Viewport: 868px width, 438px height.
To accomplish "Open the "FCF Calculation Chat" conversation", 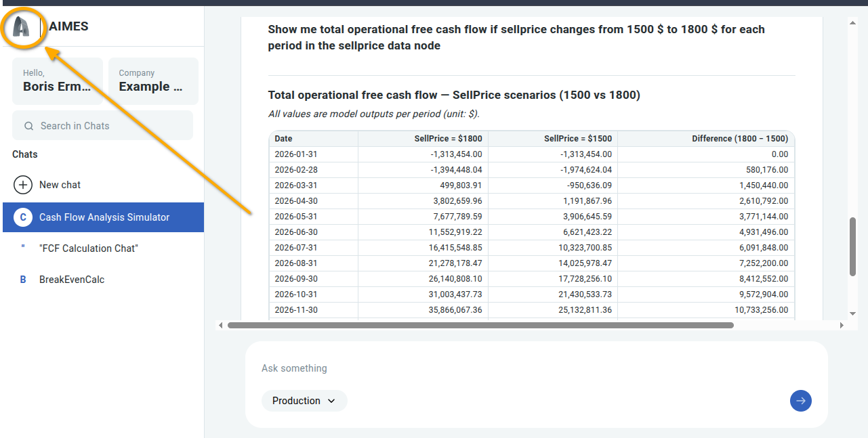I will [89, 248].
